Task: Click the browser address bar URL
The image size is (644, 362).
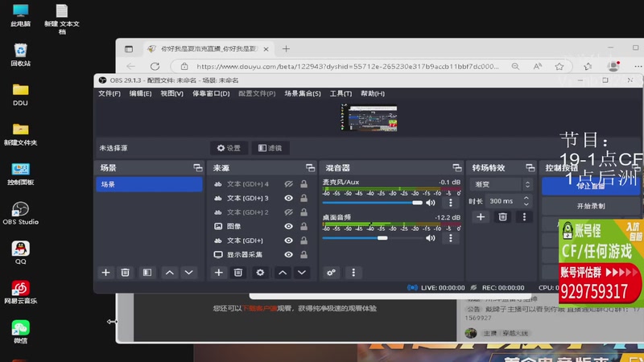Action: [x=348, y=67]
